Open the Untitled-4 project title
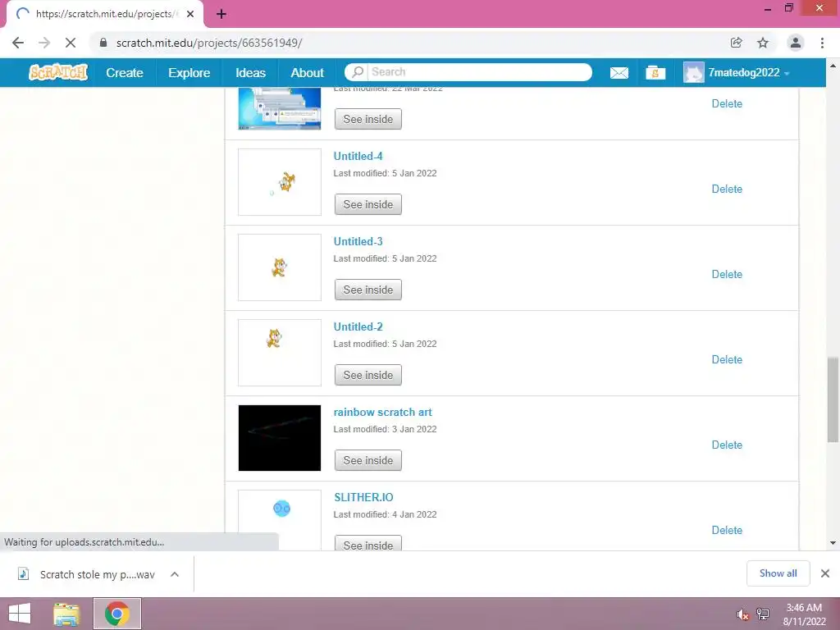 pos(358,156)
